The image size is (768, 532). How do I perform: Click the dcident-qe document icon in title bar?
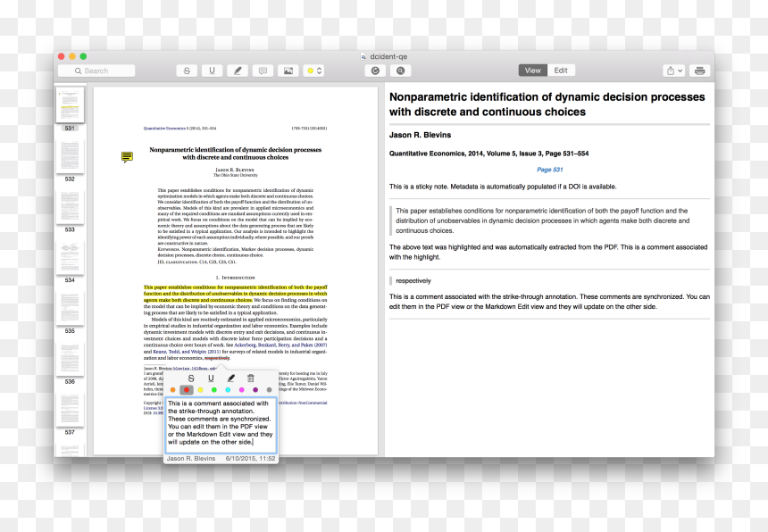[x=363, y=57]
